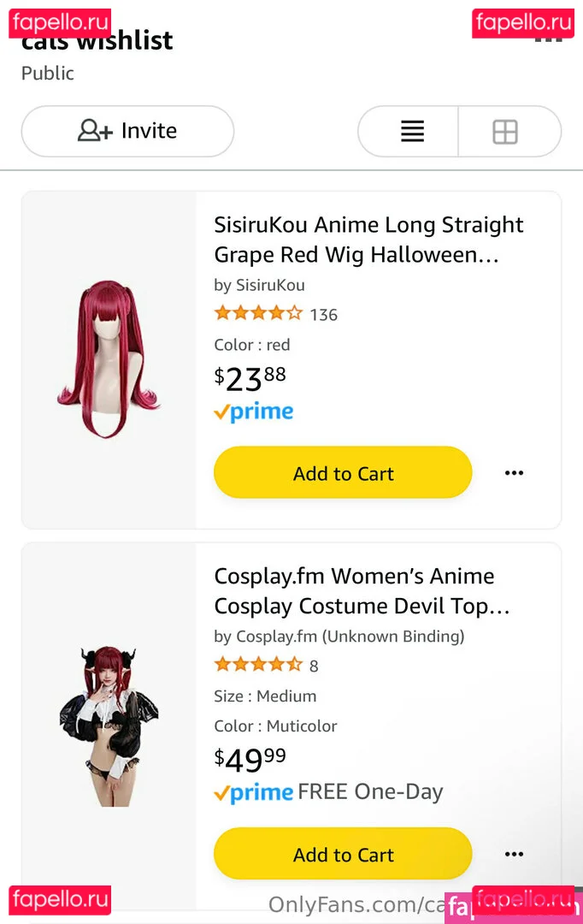Click the wig's 136 review count
The height and width of the screenshot is (924, 583).
pyautogui.click(x=324, y=315)
